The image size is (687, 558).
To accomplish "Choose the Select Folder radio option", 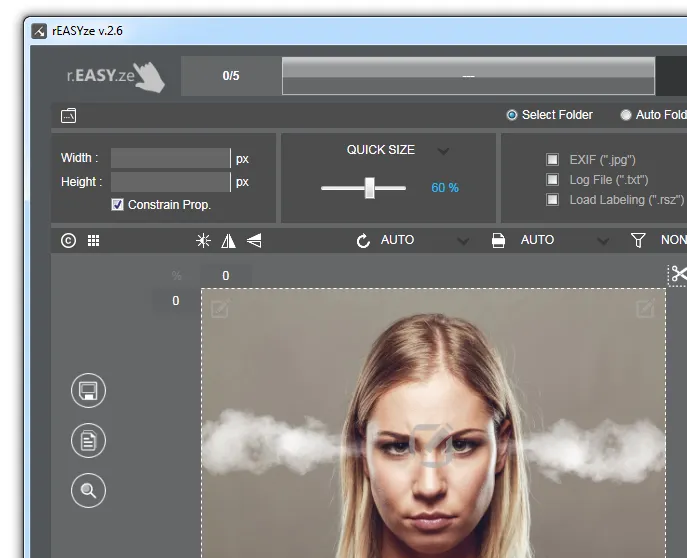I will pyautogui.click(x=512, y=115).
